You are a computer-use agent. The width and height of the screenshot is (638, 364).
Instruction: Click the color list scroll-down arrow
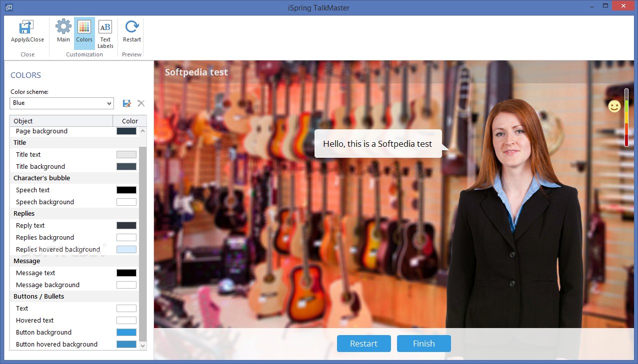[x=143, y=346]
